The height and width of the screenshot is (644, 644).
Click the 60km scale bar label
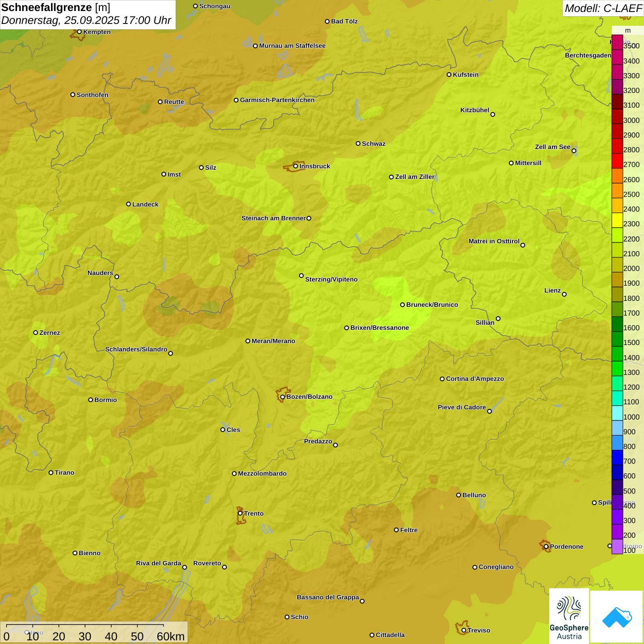171,636
